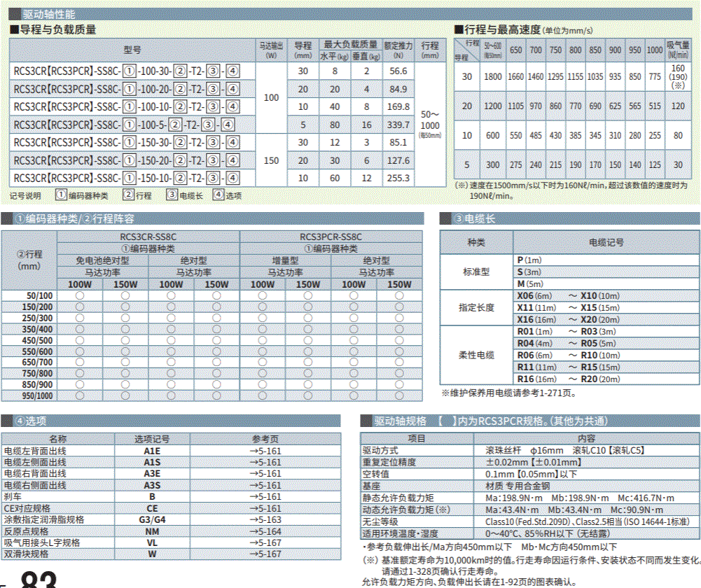Click the ② 行程 legend icon
Viewport: 701px width, 588px height.
[129, 195]
